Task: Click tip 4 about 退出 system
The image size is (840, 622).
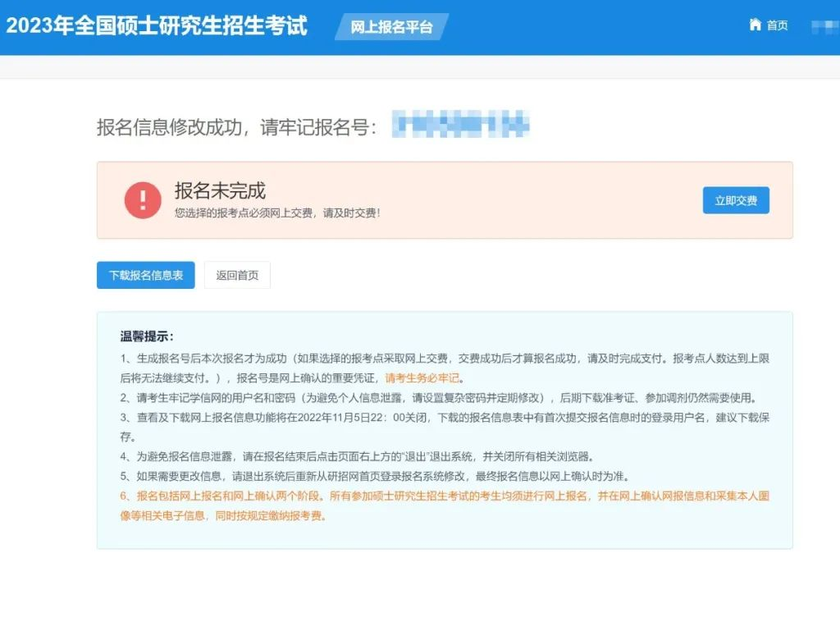Action: point(357,456)
